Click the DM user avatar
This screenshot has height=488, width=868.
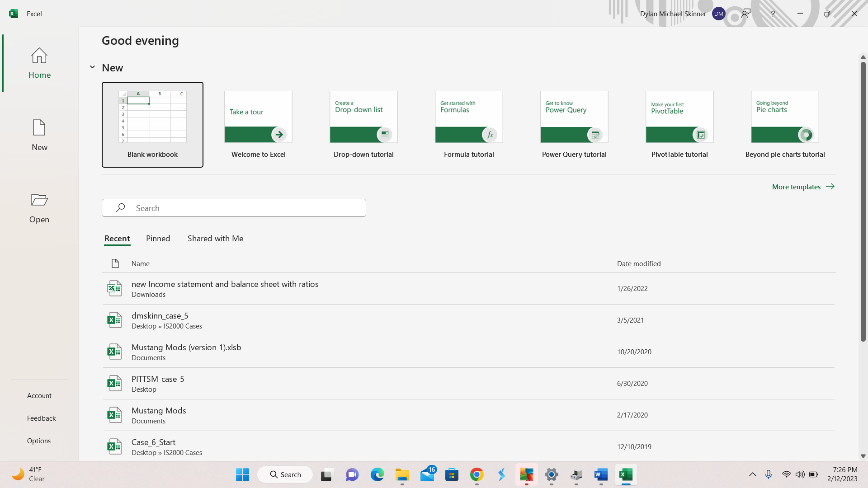click(x=718, y=14)
